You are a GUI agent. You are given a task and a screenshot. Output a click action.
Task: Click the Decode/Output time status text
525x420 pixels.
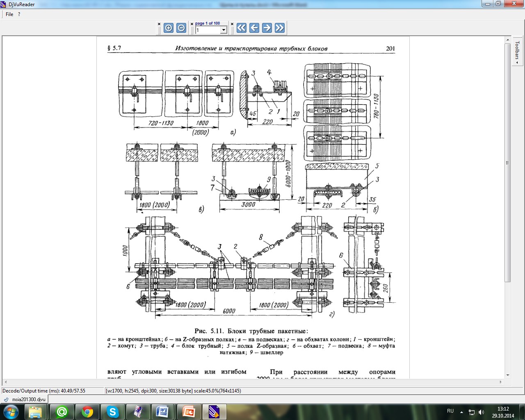coord(44,391)
